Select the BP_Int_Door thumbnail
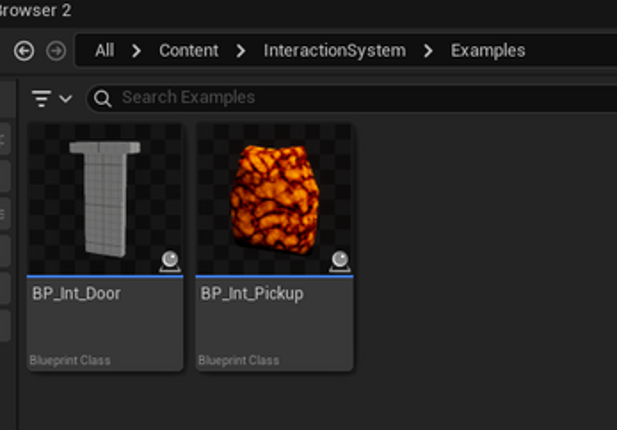617x430 pixels. click(x=105, y=199)
